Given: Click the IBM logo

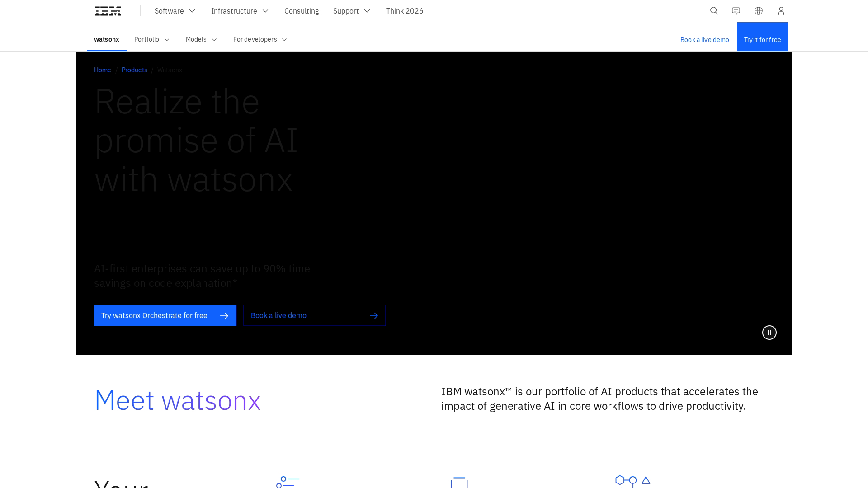Looking at the screenshot, I should tap(108, 10).
